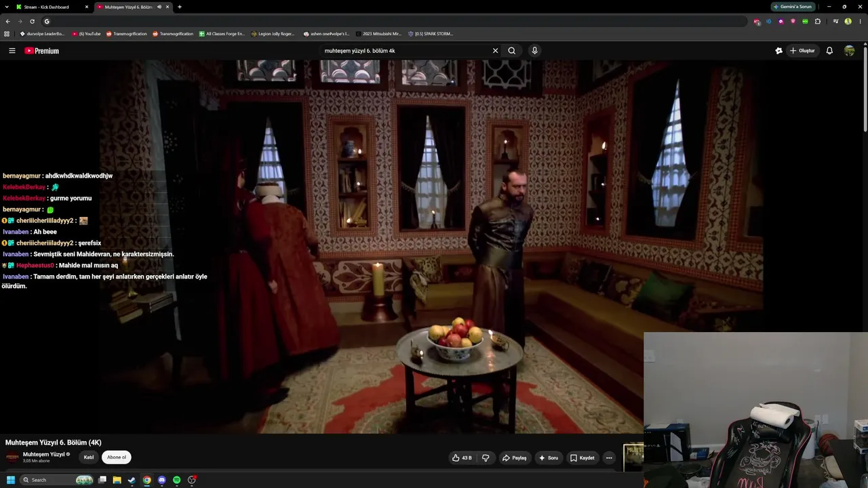
Task: Open Discord from taskbar
Action: pyautogui.click(x=162, y=480)
